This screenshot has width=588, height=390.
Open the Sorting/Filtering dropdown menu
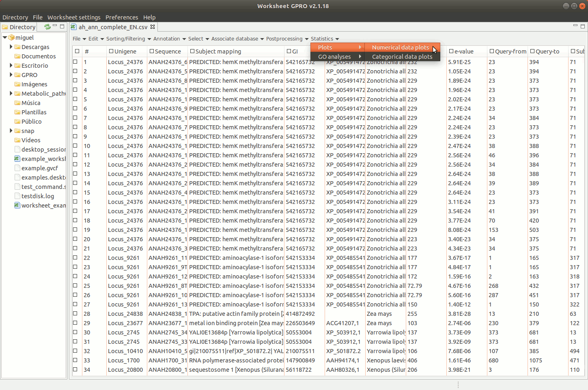[128, 39]
